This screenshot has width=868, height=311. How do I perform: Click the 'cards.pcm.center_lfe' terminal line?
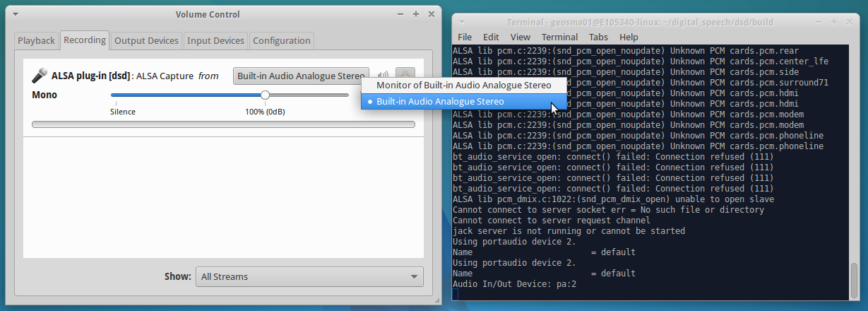(641, 61)
